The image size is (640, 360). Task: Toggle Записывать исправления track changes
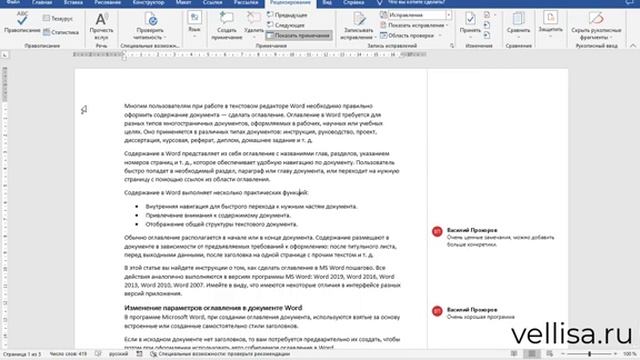tap(358, 26)
